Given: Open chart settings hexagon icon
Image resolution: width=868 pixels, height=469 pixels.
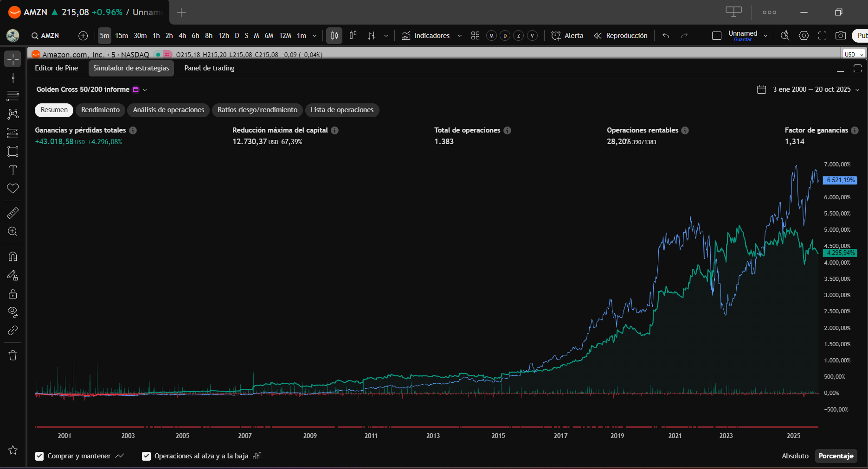Looking at the screenshot, I should pyautogui.click(x=804, y=36).
